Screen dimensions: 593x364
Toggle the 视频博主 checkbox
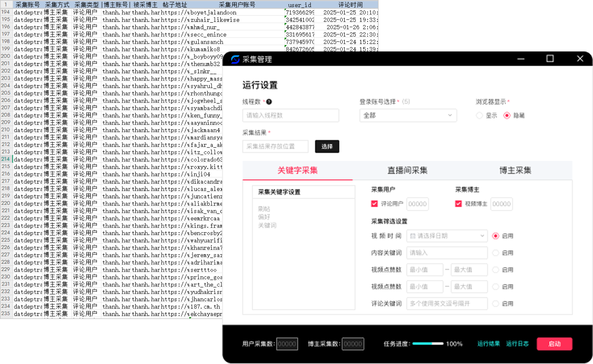point(458,204)
